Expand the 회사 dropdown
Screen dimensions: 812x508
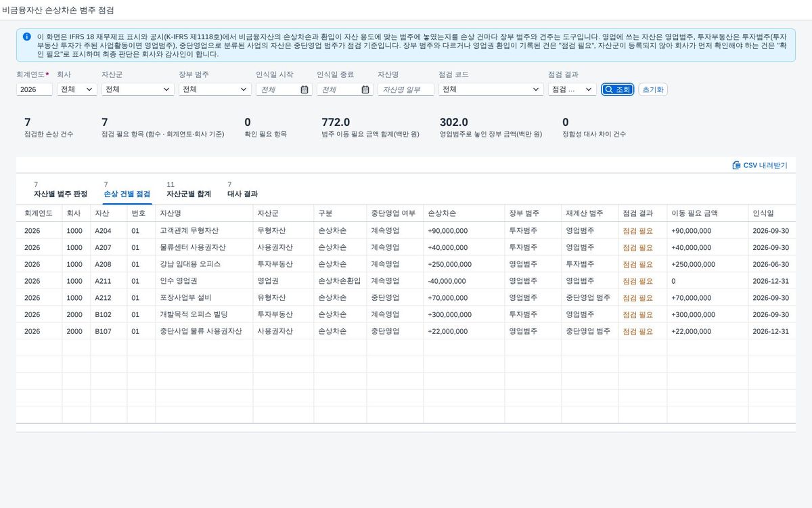(x=77, y=89)
